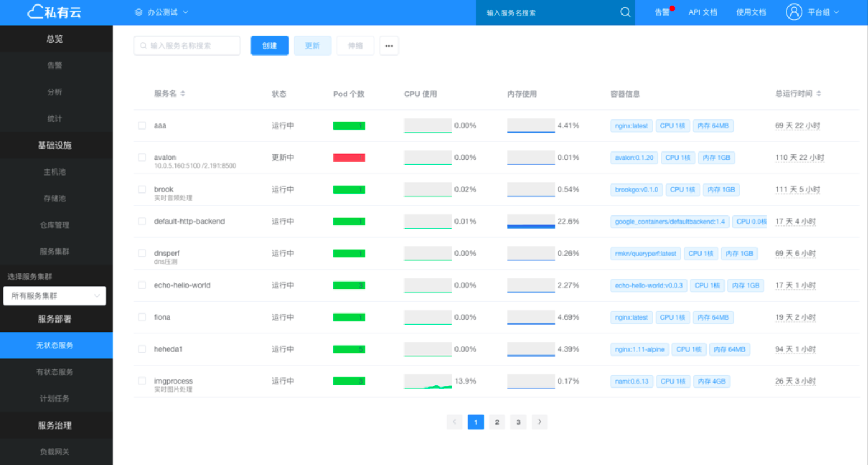
Task: Open 存储池 in the sidebar
Action: (x=54, y=198)
